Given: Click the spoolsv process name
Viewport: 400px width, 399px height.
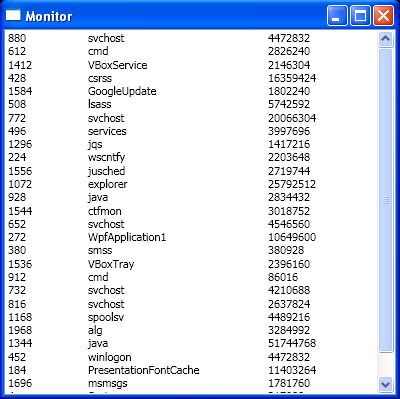Looking at the screenshot, I should pos(106,317).
